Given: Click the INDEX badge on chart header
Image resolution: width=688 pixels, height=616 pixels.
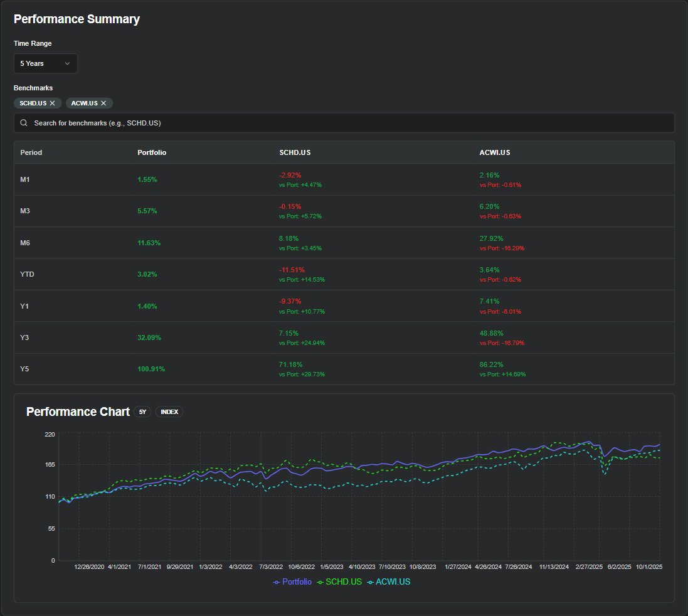Looking at the screenshot, I should pos(169,412).
